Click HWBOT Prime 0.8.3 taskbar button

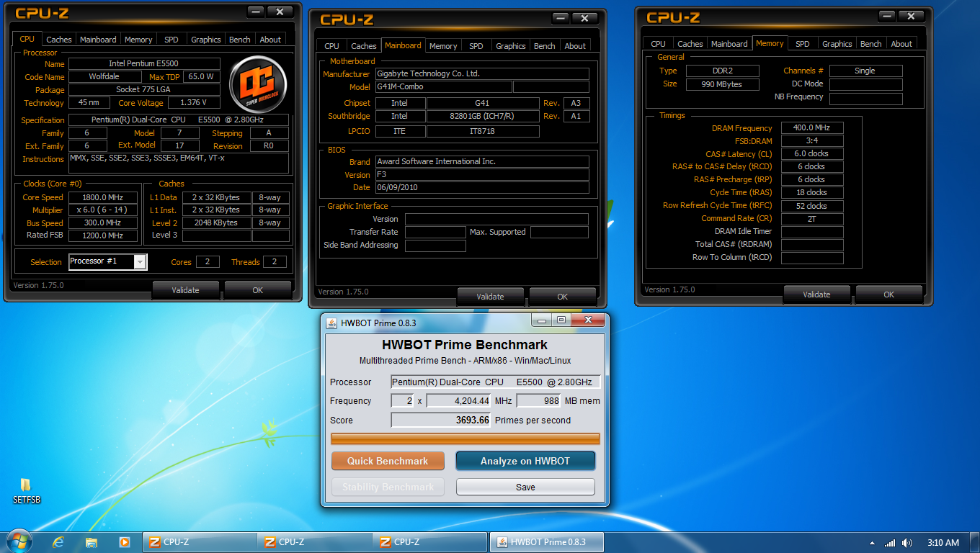546,542
